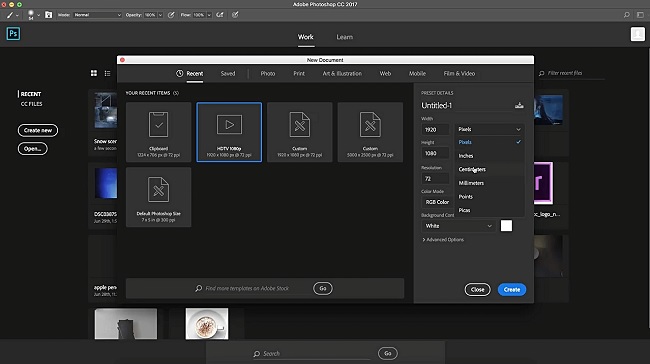The width and height of the screenshot is (650, 364).
Task: Click the Resolution field showing 72
Action: click(435, 179)
